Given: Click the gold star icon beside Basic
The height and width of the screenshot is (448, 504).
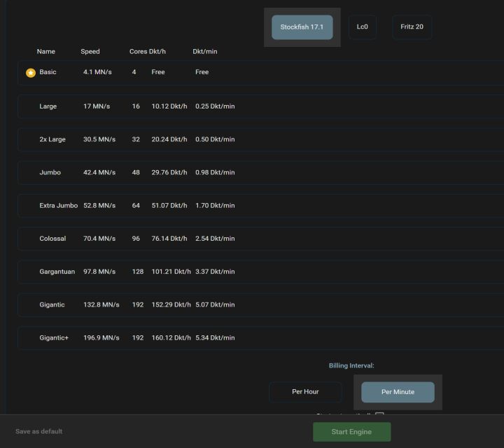Looking at the screenshot, I should 31,73.
